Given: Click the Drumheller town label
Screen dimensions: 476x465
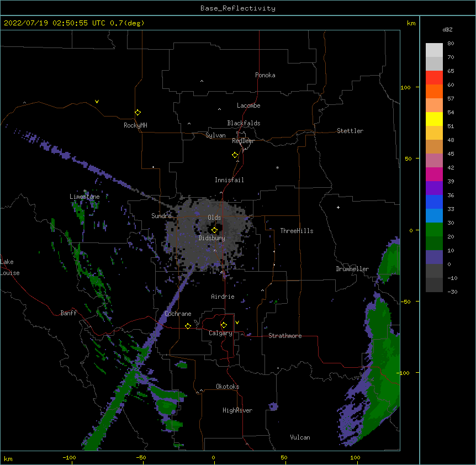Looking at the screenshot, I should 352,269.
